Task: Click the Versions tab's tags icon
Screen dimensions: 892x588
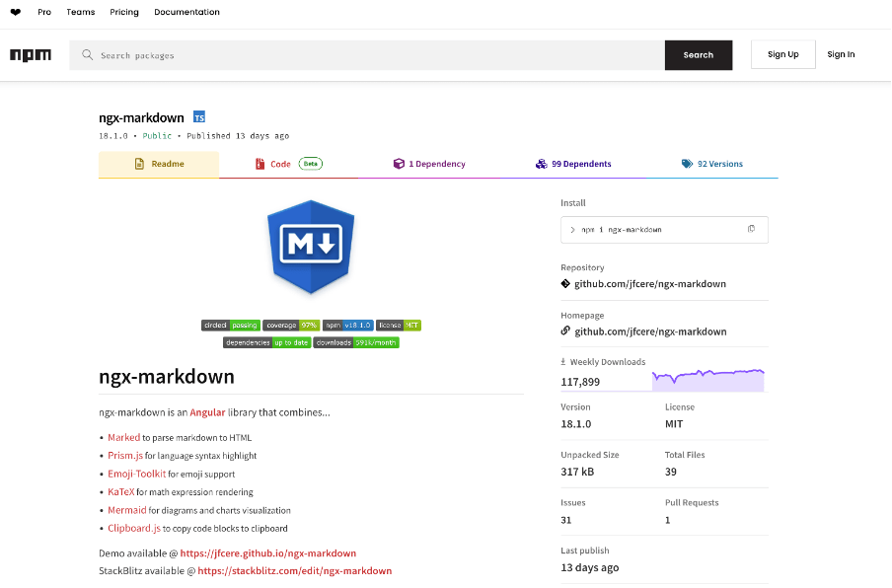Action: (687, 164)
